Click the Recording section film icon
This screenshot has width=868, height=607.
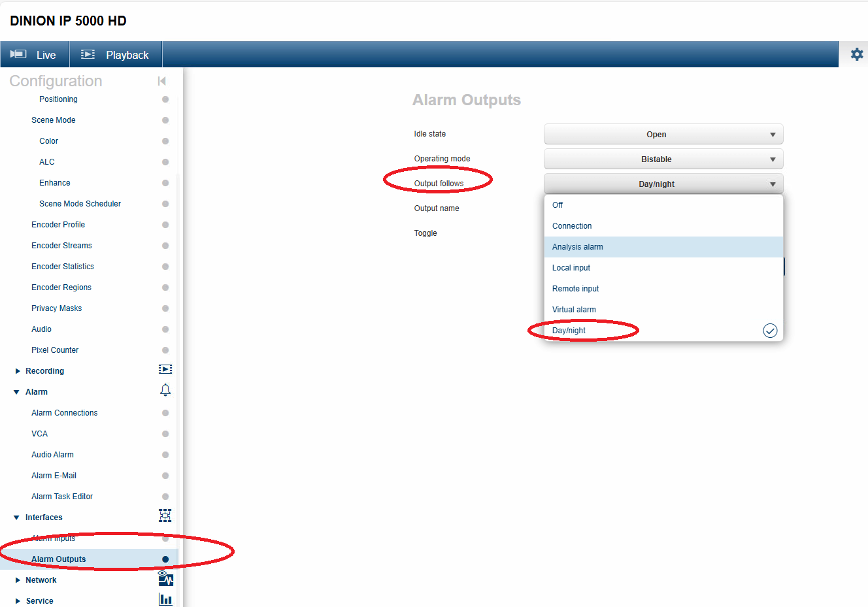tap(165, 370)
